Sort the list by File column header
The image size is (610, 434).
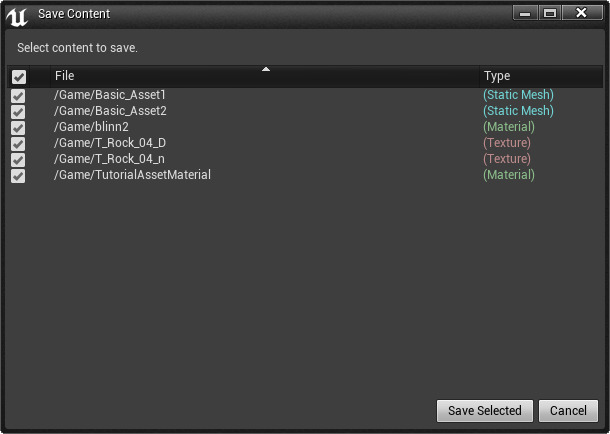pos(265,76)
